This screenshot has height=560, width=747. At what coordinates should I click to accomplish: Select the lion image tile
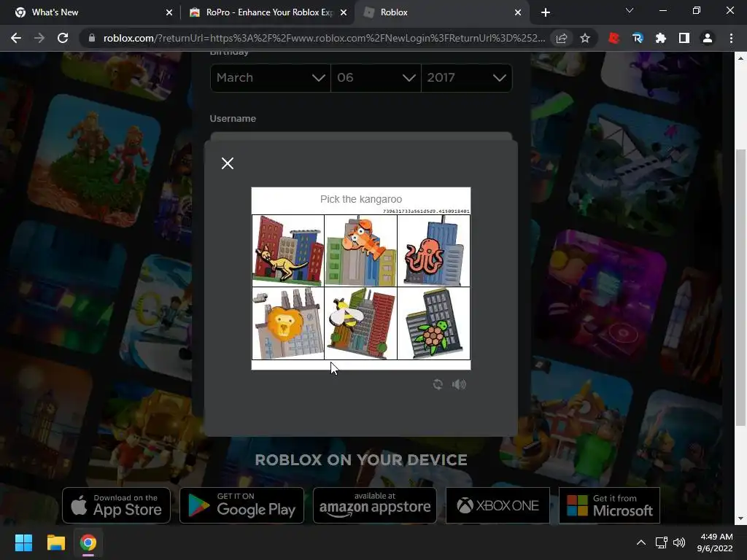(288, 323)
